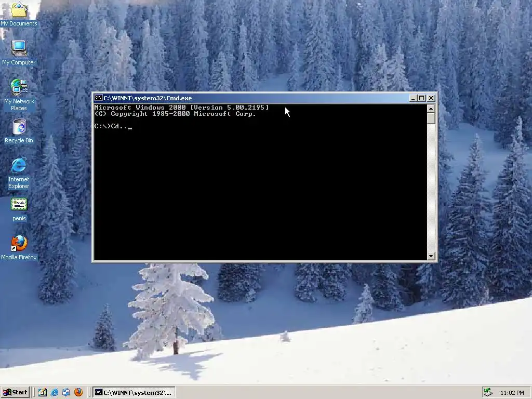Click the 'Microsoft Windows 2000' version line
532x399 pixels.
[x=181, y=107]
